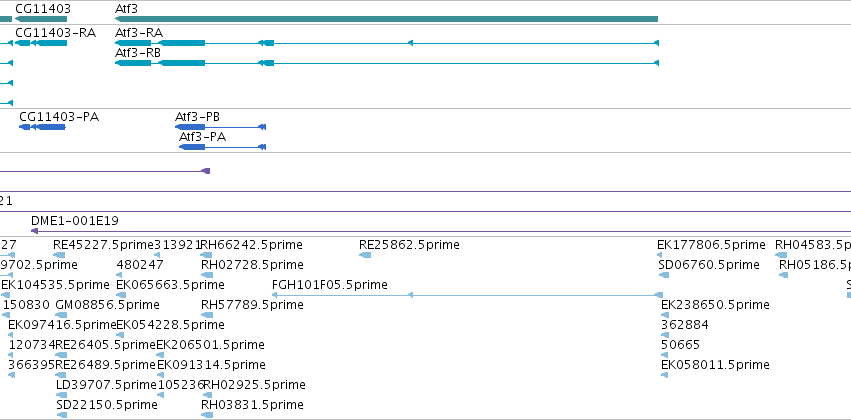851x420 pixels.
Task: Select the EK058011.5prime EST label
Action: [715, 364]
